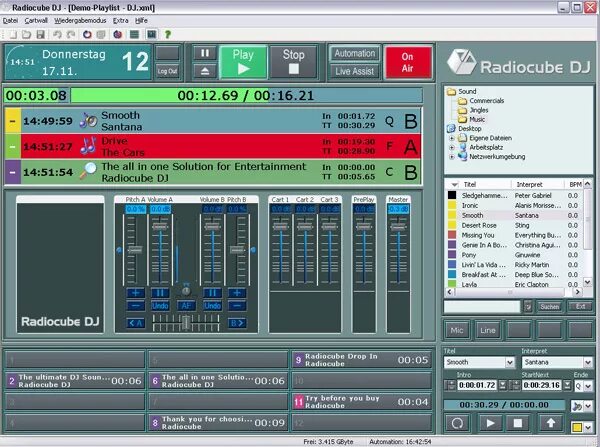
Task: Click Undo under the Volume B fader
Action: click(212, 306)
